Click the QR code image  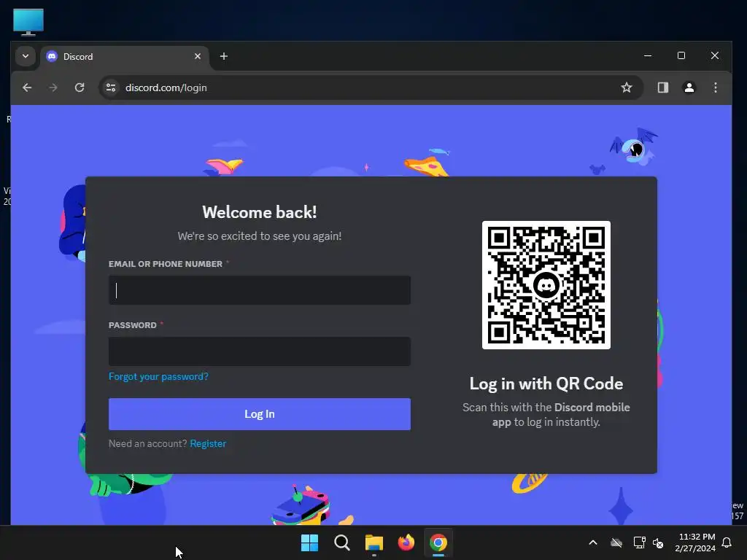546,285
